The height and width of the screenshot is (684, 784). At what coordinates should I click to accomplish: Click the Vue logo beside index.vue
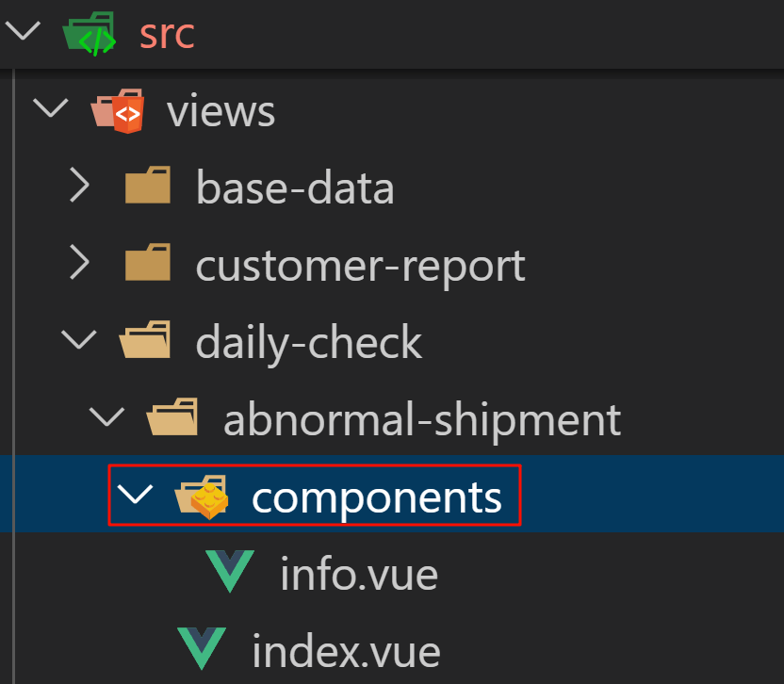(x=202, y=648)
